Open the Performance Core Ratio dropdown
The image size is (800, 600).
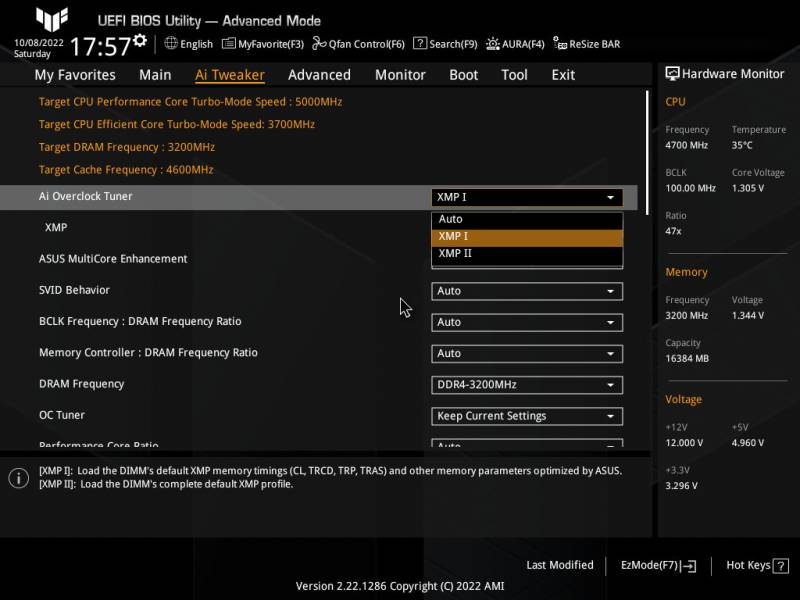pyautogui.click(x=527, y=443)
